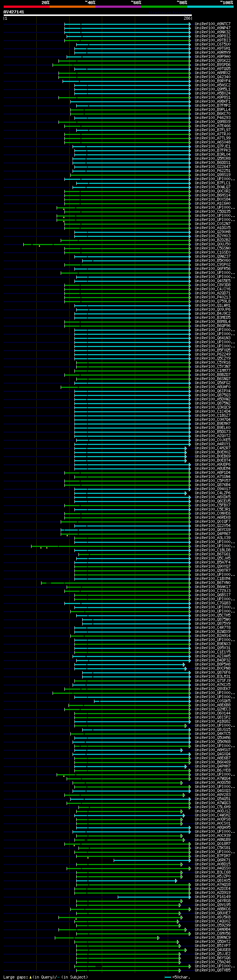Click UniRef100_B3RL04 label

pyautogui.click(x=213, y=155)
